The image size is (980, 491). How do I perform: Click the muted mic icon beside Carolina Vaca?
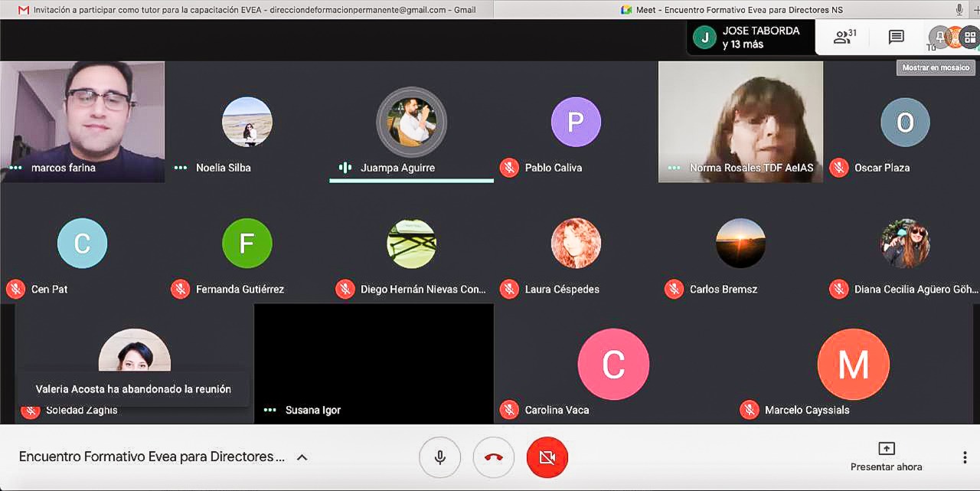[509, 410]
